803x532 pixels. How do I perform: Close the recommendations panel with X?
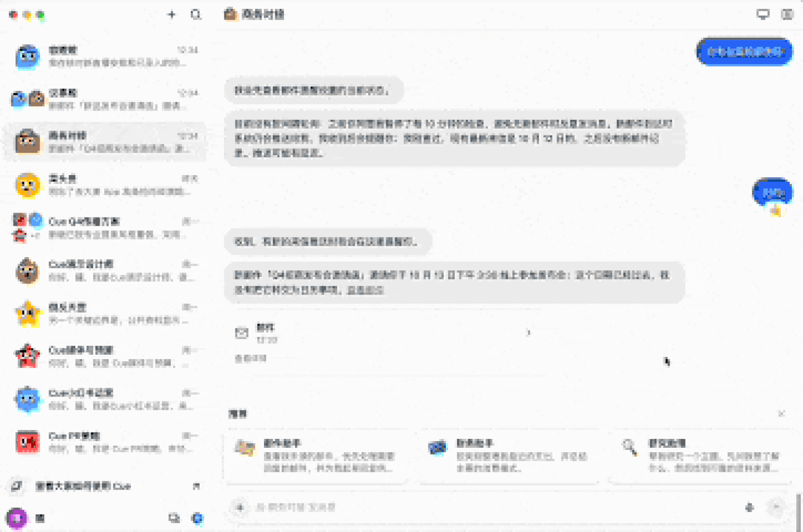click(781, 413)
